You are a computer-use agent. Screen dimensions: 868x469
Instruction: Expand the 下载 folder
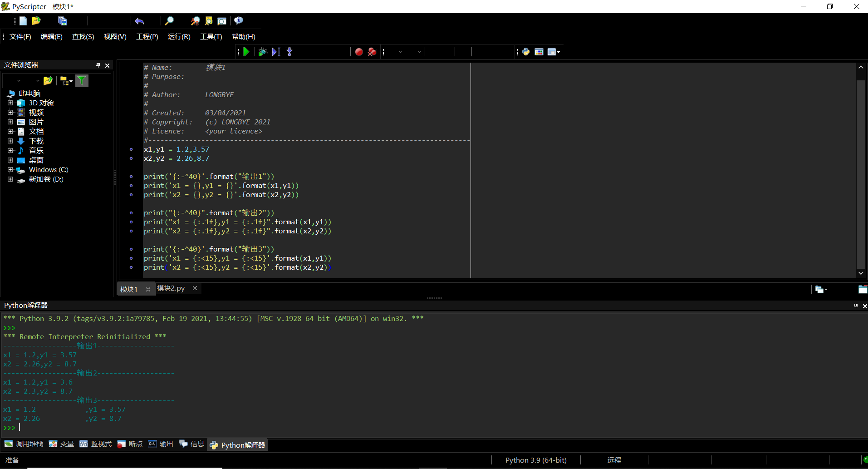10,141
